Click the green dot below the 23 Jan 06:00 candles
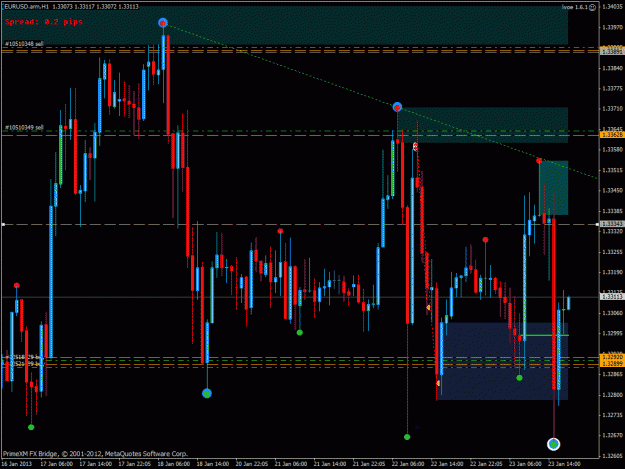Viewport: 625px width, 469px height. pos(519,378)
